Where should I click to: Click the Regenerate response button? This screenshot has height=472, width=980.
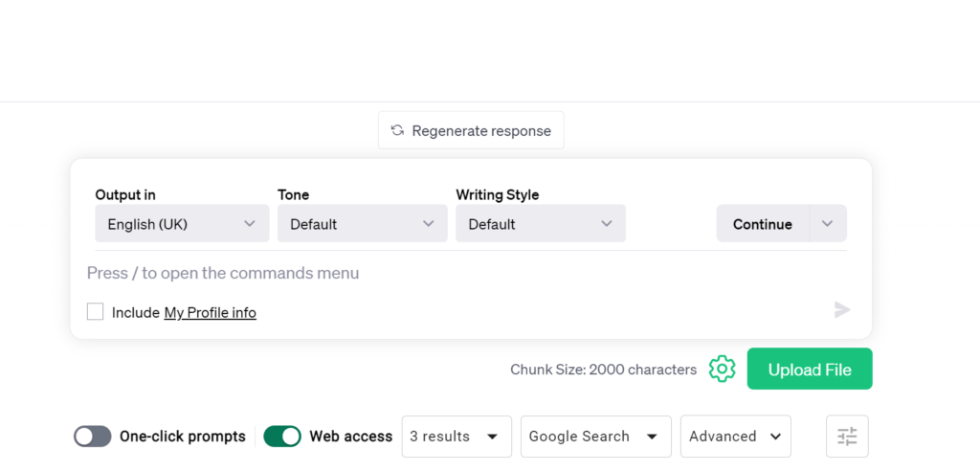point(471,130)
